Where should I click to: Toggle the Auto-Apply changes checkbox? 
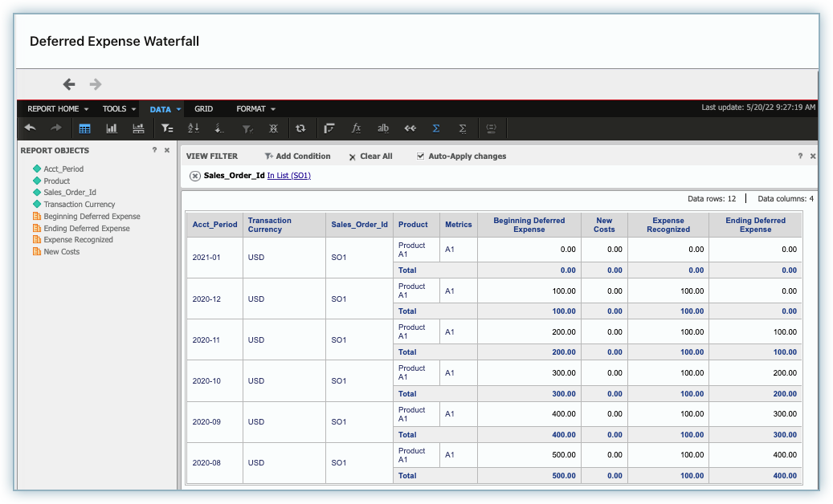[x=420, y=156]
